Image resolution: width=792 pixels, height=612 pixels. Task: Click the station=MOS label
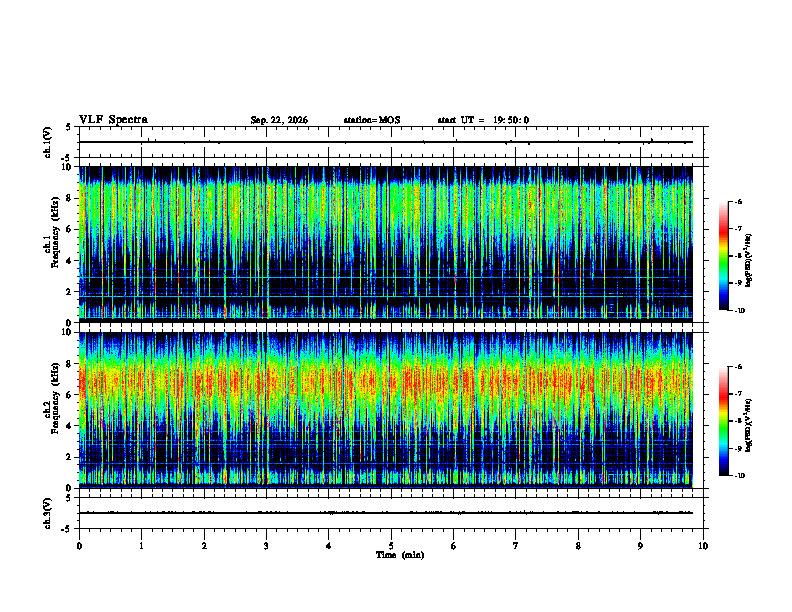pos(372,120)
